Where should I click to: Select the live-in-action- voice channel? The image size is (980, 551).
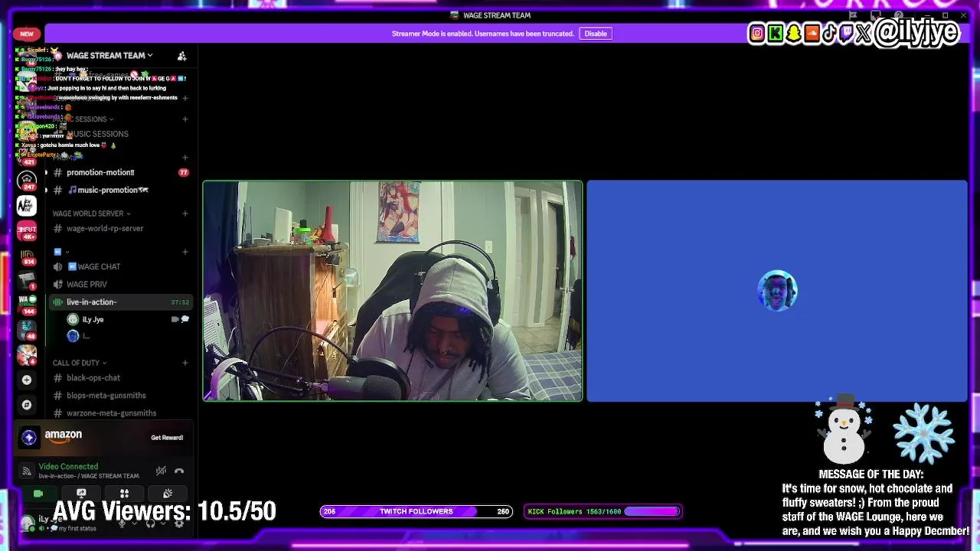[x=119, y=302]
